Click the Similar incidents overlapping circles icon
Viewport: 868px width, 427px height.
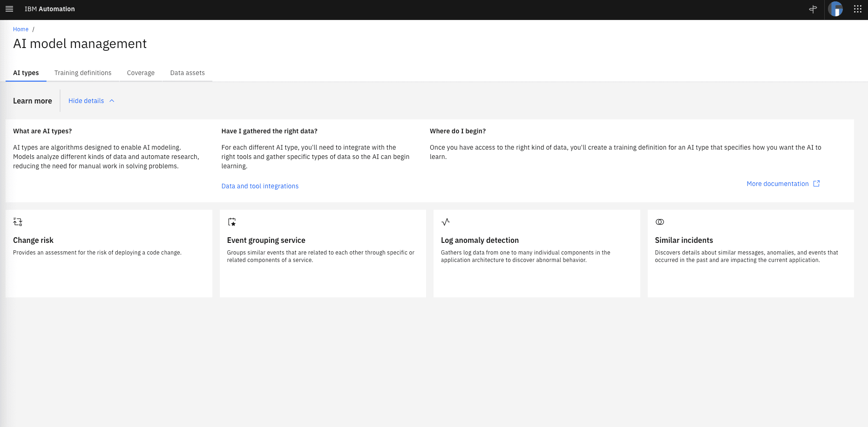click(x=660, y=222)
